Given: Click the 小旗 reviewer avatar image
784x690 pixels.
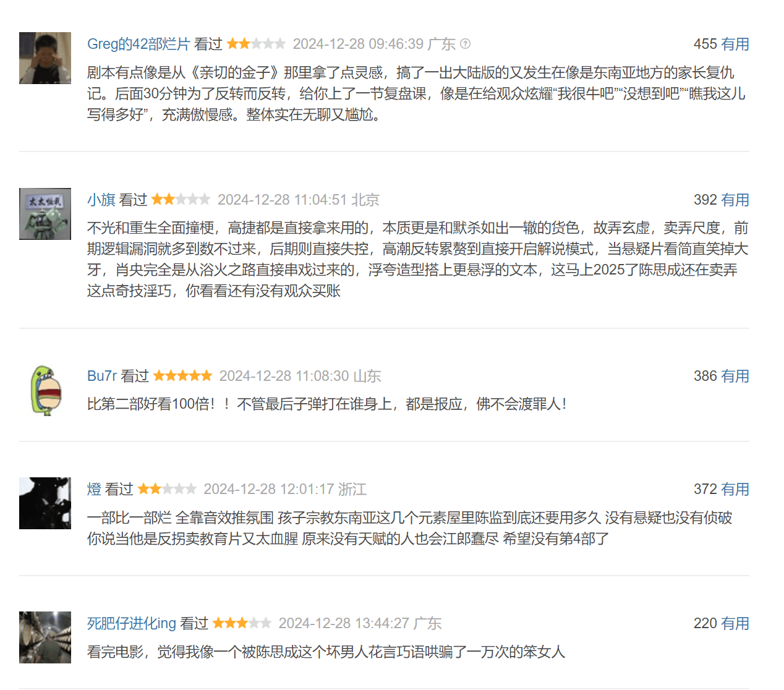Looking at the screenshot, I should coord(45,214).
